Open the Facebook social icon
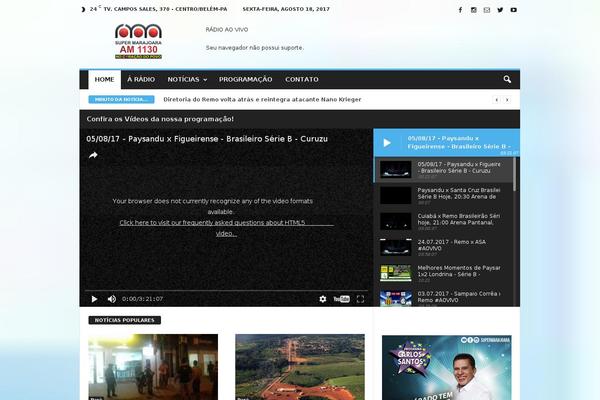 click(460, 10)
